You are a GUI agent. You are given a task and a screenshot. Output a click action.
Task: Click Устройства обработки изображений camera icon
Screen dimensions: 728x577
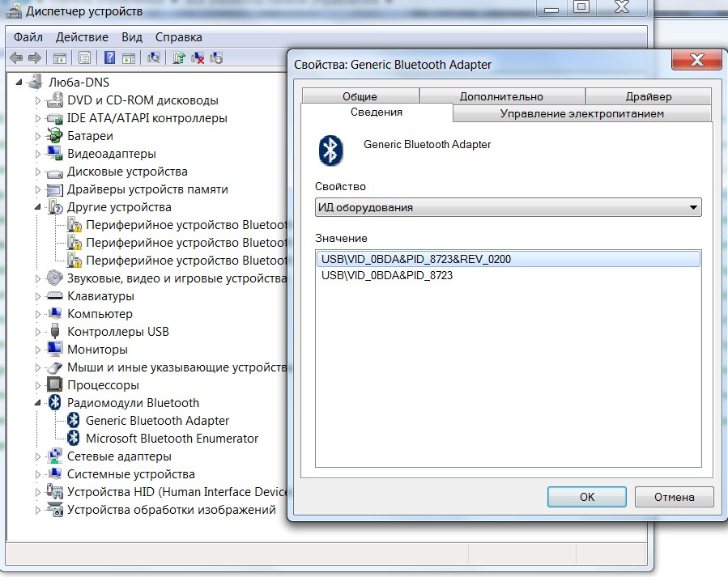coord(55,509)
